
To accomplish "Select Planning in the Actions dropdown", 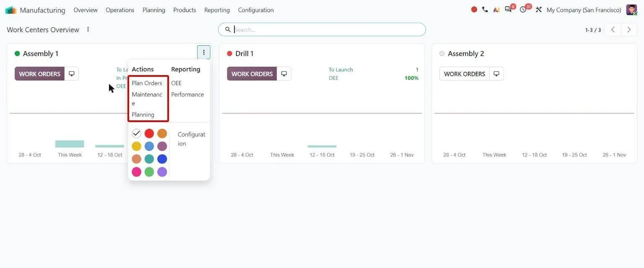I will coord(143,114).
